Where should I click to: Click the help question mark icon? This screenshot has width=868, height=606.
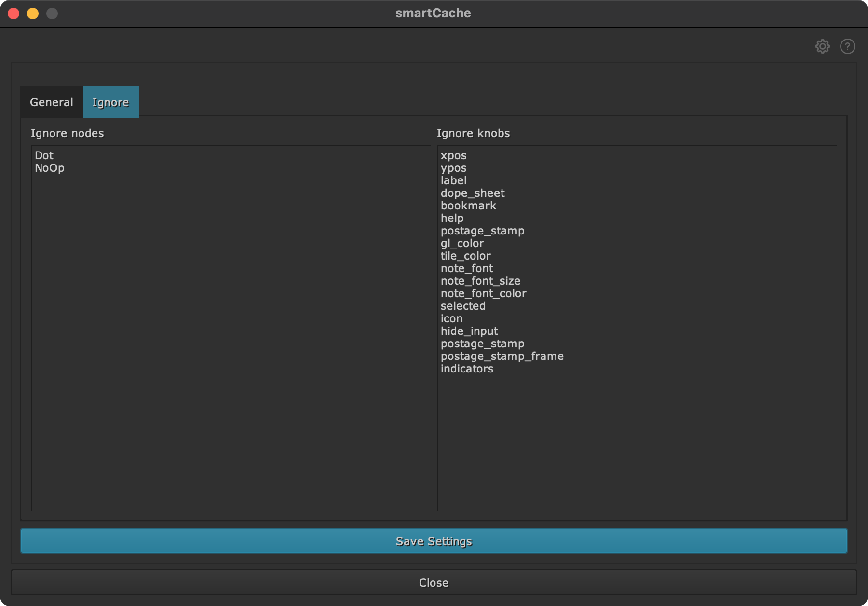click(x=847, y=46)
